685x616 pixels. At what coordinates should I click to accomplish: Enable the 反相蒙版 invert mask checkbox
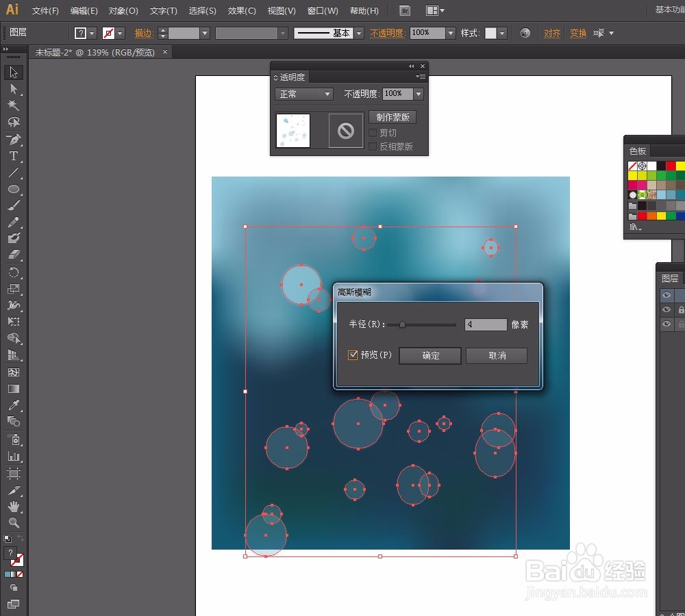[x=373, y=146]
